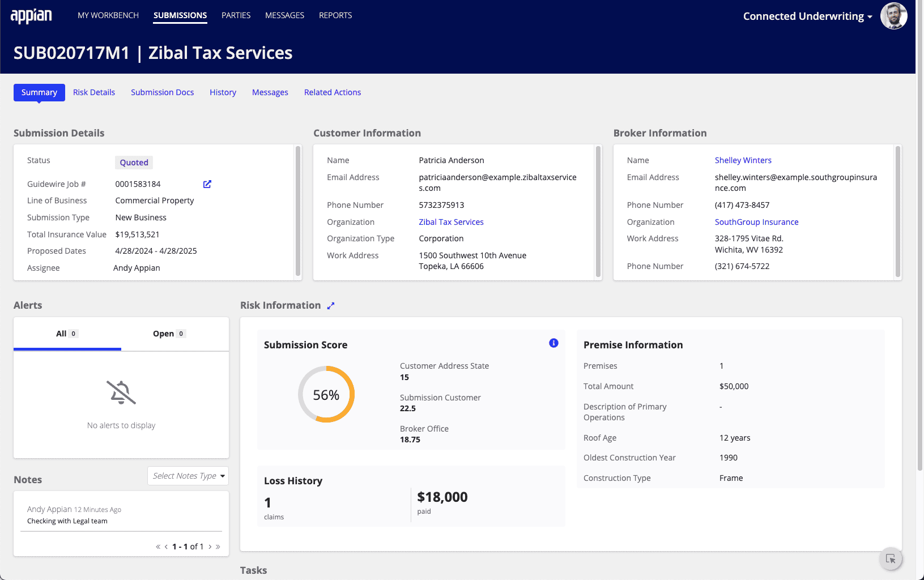Click the next page arrow in Notes
924x580 pixels.
click(x=210, y=547)
